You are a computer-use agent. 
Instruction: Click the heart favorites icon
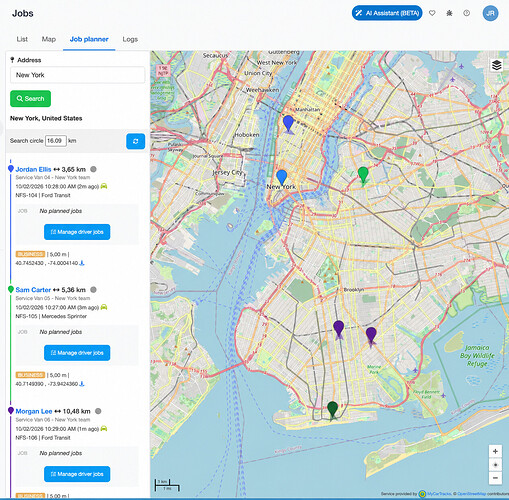[432, 13]
